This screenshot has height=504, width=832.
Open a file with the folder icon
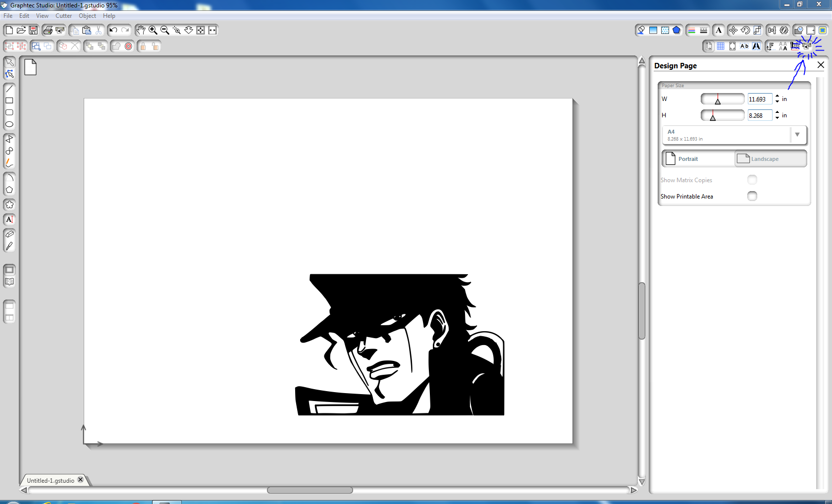[x=21, y=30]
